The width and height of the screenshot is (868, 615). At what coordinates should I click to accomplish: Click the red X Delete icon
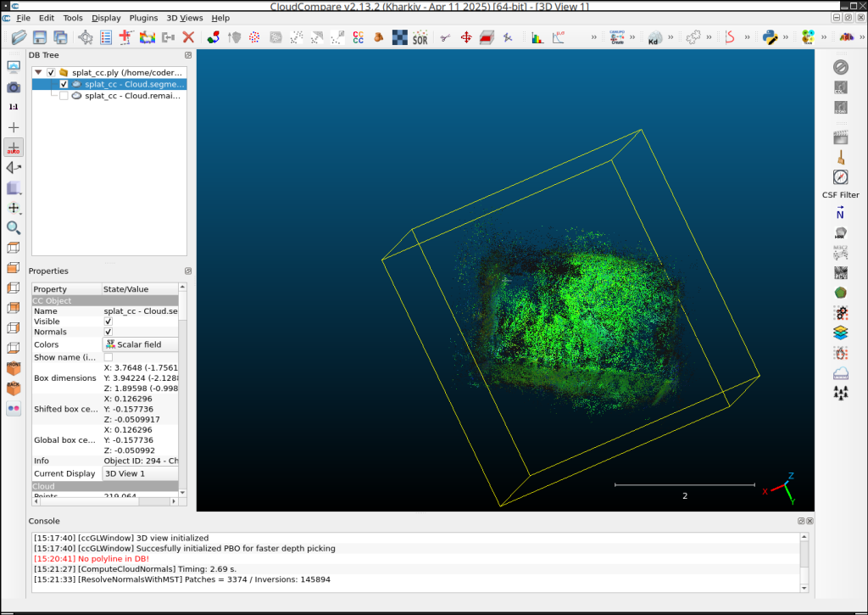click(x=188, y=37)
